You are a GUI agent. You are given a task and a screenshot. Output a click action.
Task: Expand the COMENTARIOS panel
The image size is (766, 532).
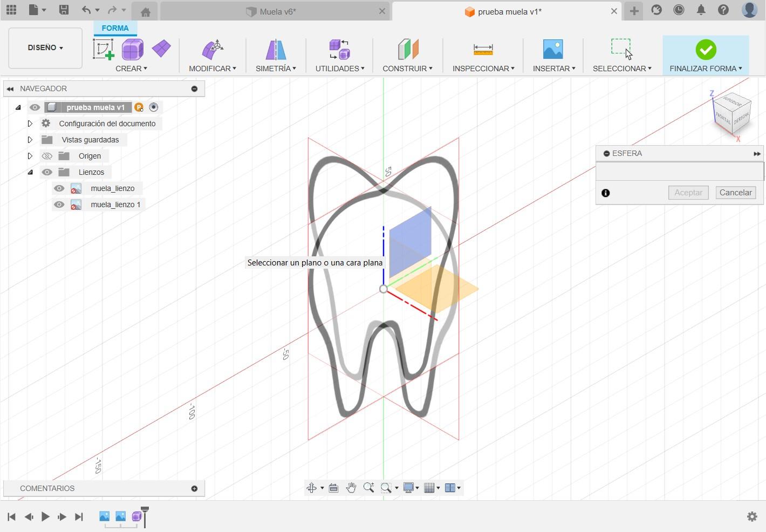[x=194, y=488]
